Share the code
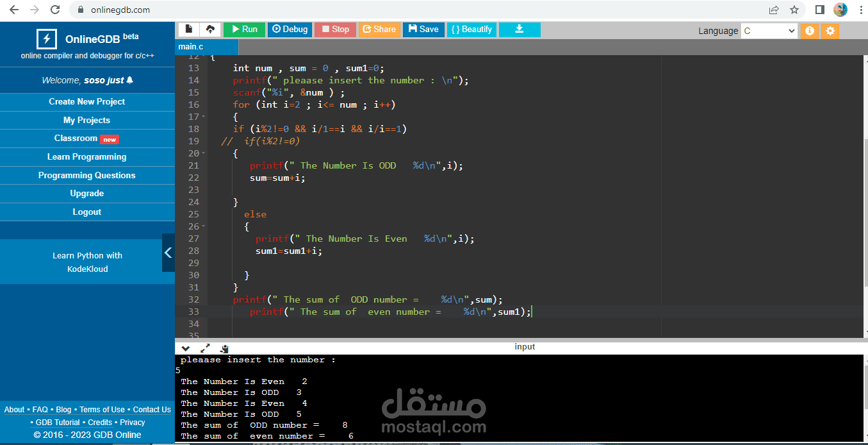 [x=379, y=29]
